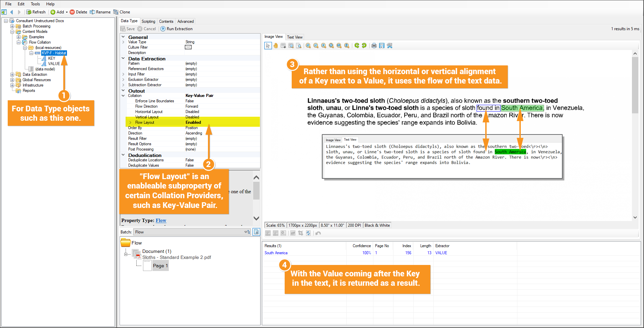
Task: Select Page 1 thumbnail in batch tree
Action: 160,266
